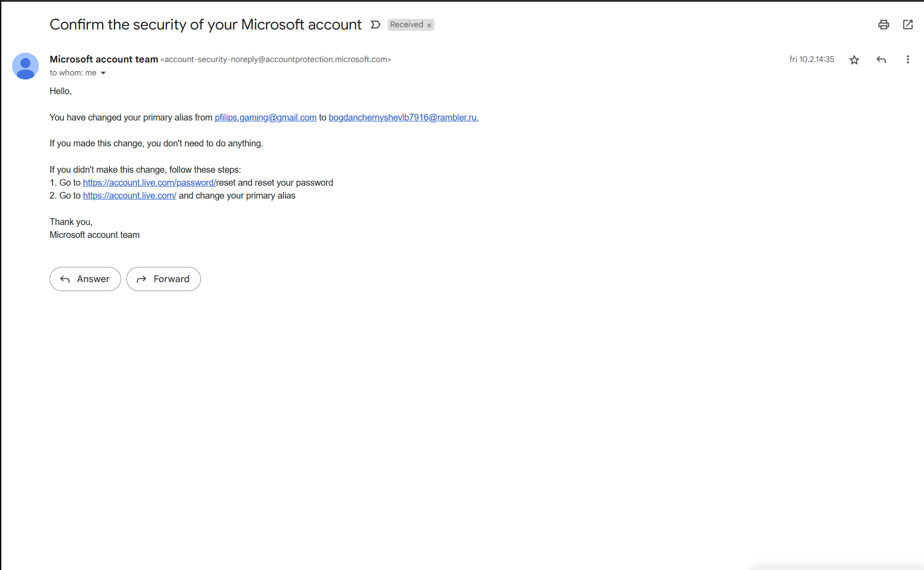Viewport: 924px width, 570px height.
Task: Print this email using printer icon
Action: 883,25
